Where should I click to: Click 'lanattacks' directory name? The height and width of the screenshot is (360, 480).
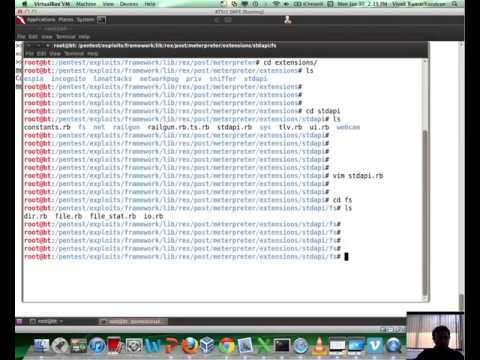tap(113, 79)
